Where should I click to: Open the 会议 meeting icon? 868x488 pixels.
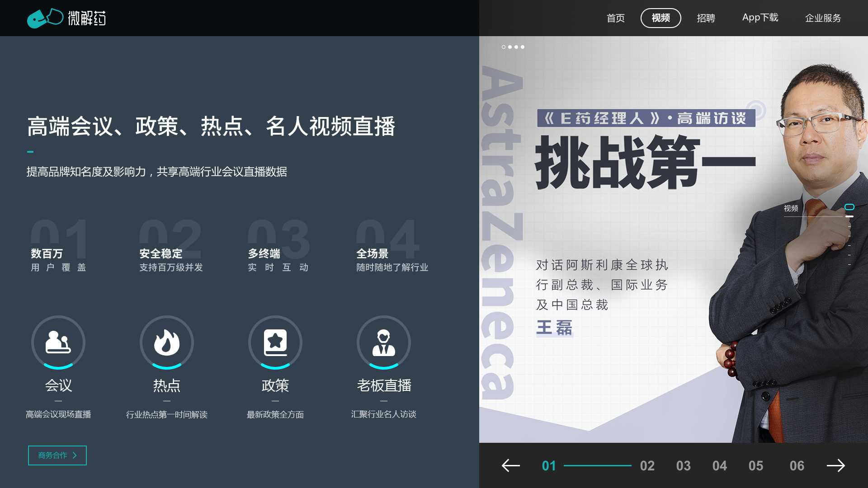tap(58, 342)
